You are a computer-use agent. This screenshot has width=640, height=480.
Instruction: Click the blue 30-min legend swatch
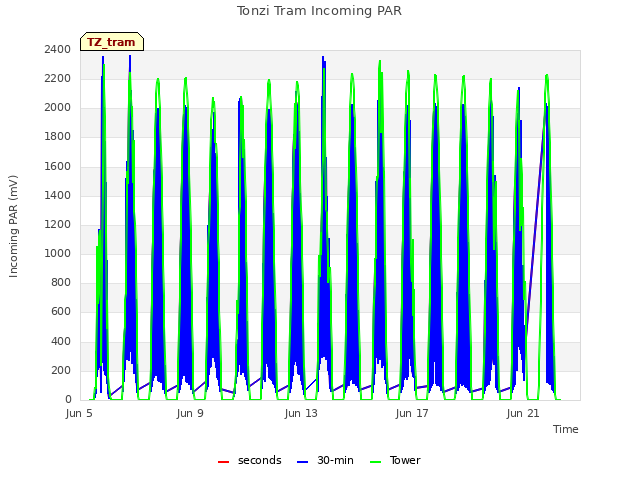[302, 462]
